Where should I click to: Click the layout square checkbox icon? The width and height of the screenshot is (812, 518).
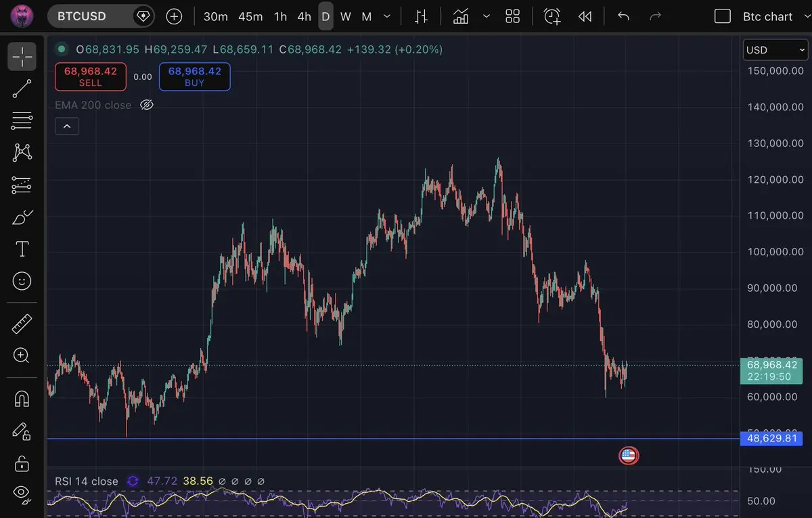[x=723, y=16]
